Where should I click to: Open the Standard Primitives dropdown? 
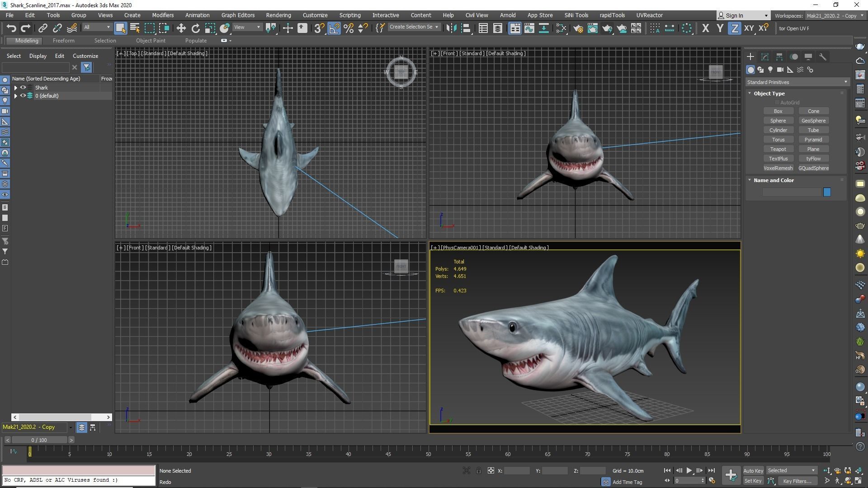tap(797, 82)
